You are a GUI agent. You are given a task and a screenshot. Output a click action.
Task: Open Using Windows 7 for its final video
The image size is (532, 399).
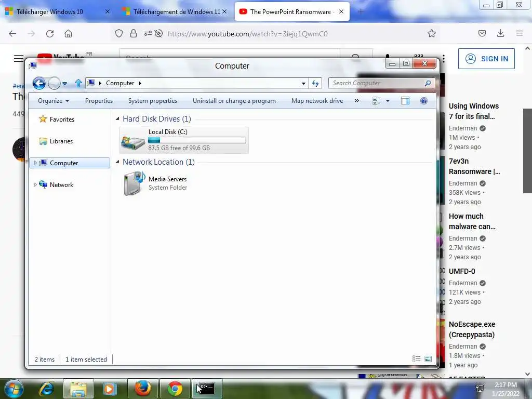(x=474, y=111)
